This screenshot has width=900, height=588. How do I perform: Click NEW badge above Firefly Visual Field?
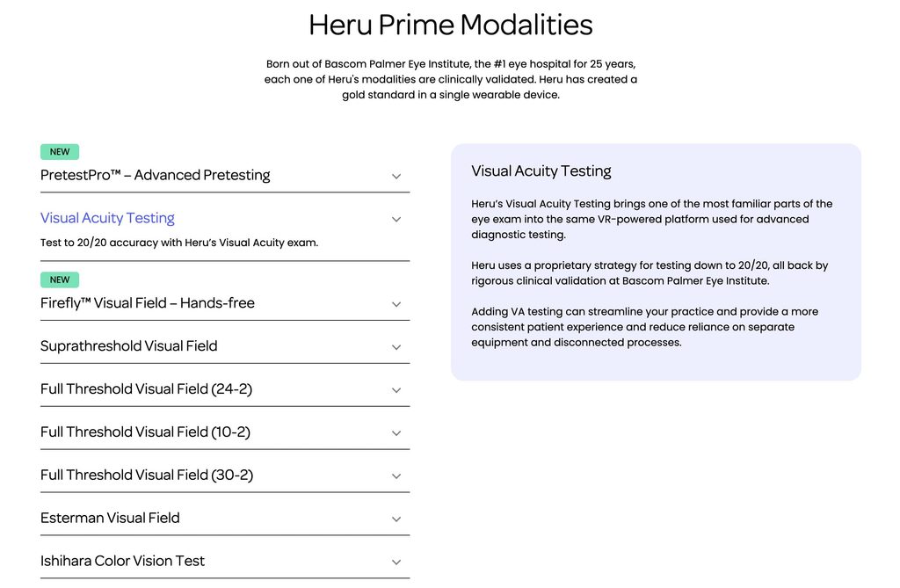[x=60, y=279]
